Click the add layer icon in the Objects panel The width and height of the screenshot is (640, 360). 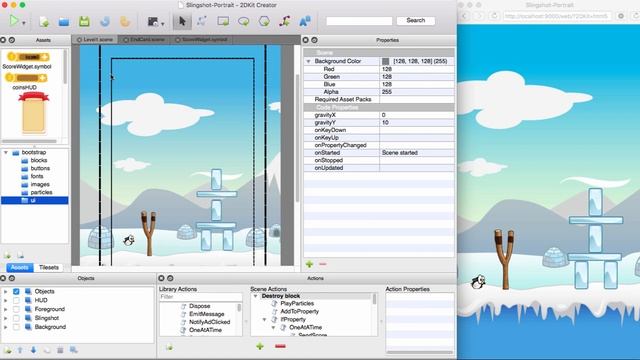(x=7, y=350)
